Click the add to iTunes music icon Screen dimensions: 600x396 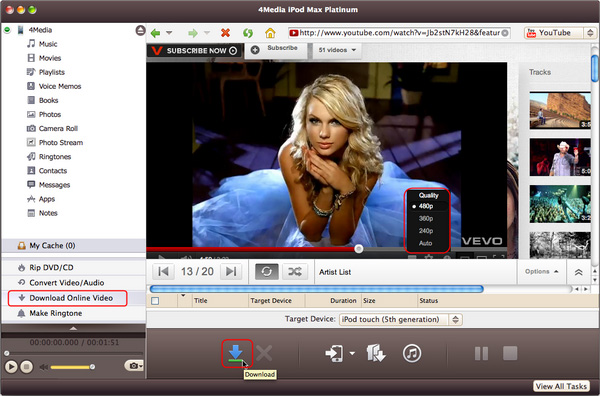click(412, 353)
